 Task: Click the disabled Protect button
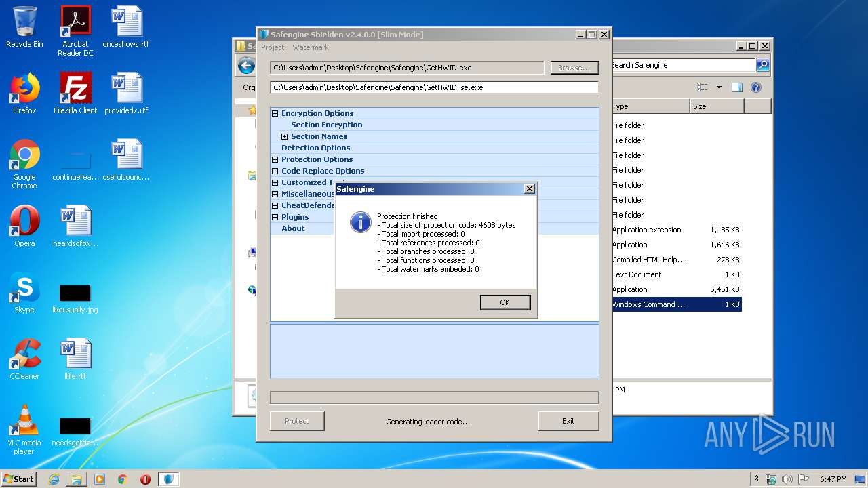coord(296,421)
